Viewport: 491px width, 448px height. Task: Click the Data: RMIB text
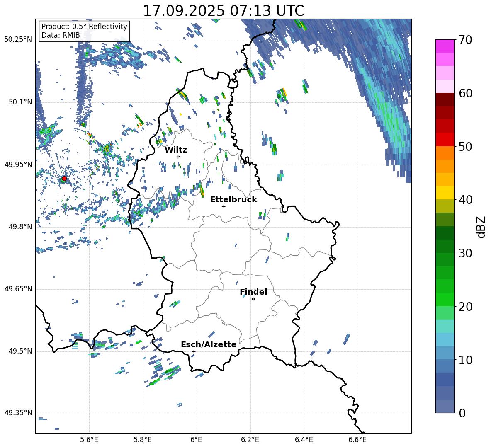point(61,35)
